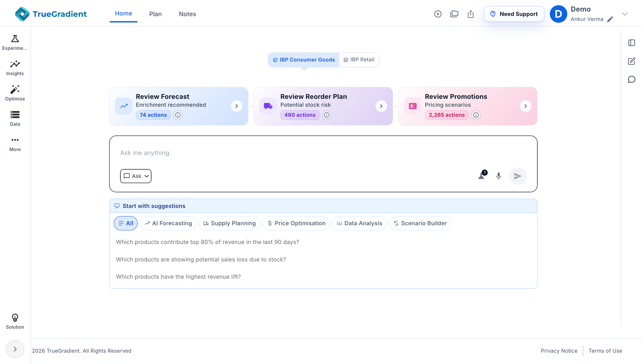Start a new chat with compose icon
Image resolution: width=642 pixels, height=364 pixels.
coord(632,61)
